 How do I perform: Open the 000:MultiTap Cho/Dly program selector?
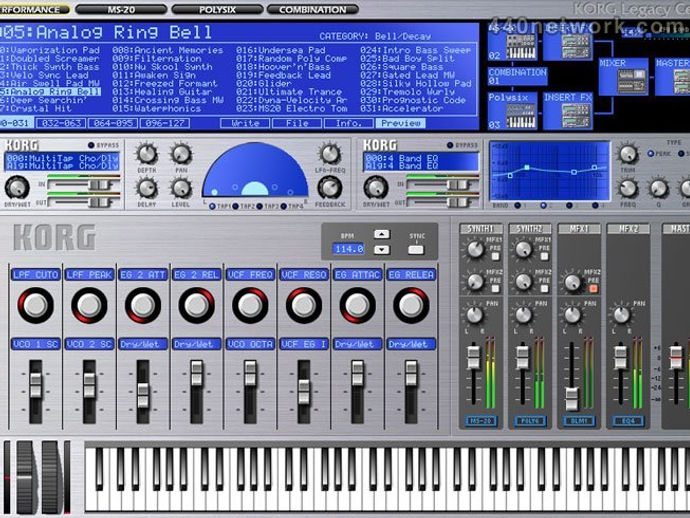[x=62, y=158]
